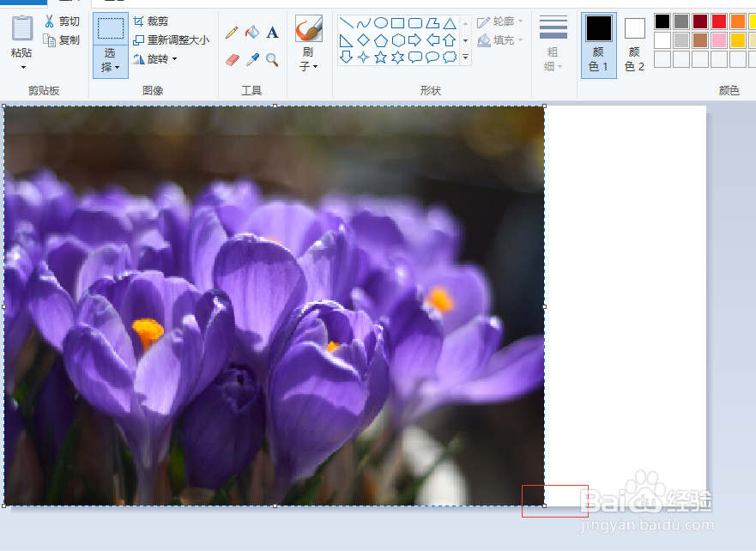Viewport: 756px width, 551px height.
Task: Select the Cloud callout shape
Action: [x=450, y=58]
